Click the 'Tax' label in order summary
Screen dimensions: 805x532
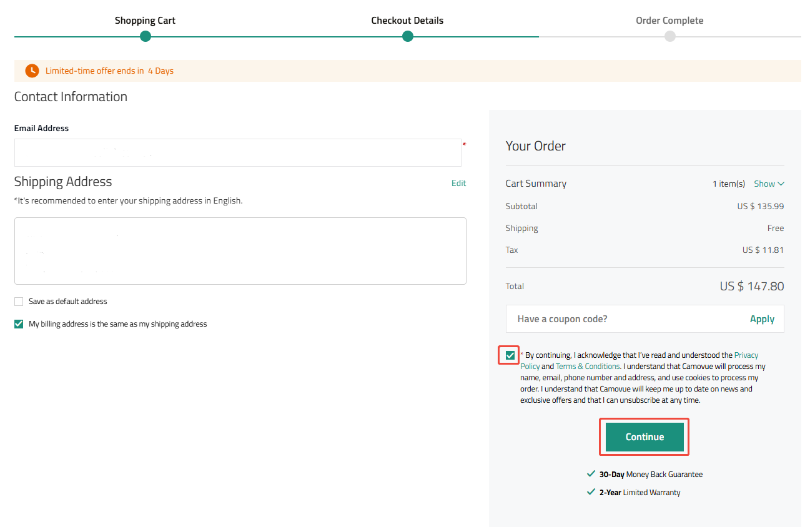512,250
